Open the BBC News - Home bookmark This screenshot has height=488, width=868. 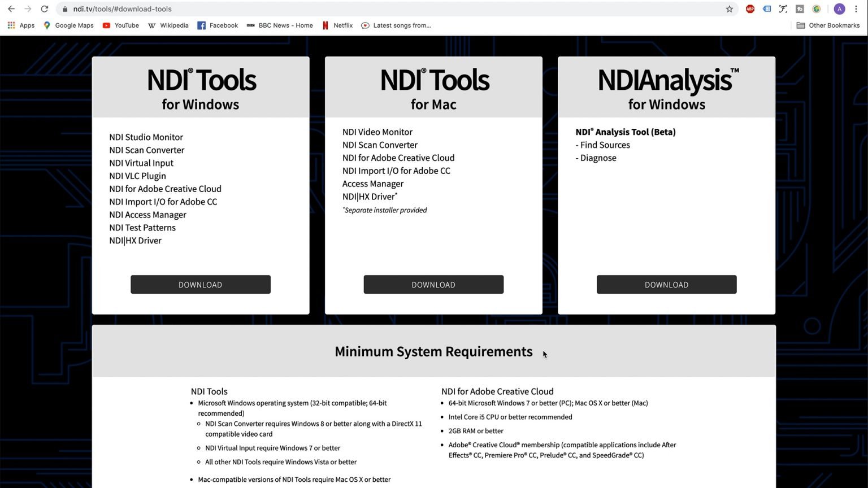[x=279, y=25]
